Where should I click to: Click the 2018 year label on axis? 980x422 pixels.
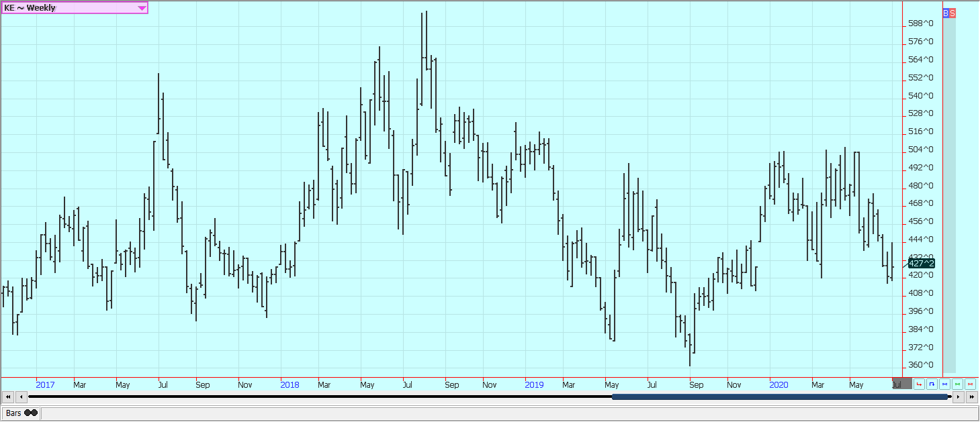[290, 385]
